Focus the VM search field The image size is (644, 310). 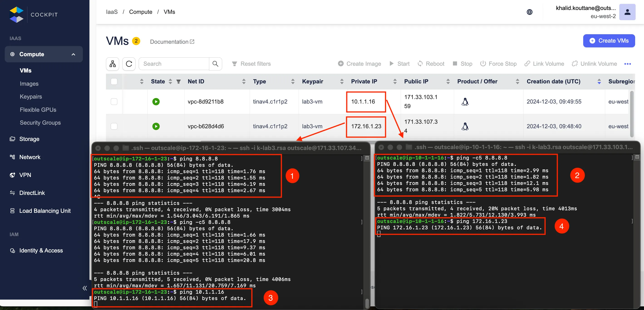(174, 64)
